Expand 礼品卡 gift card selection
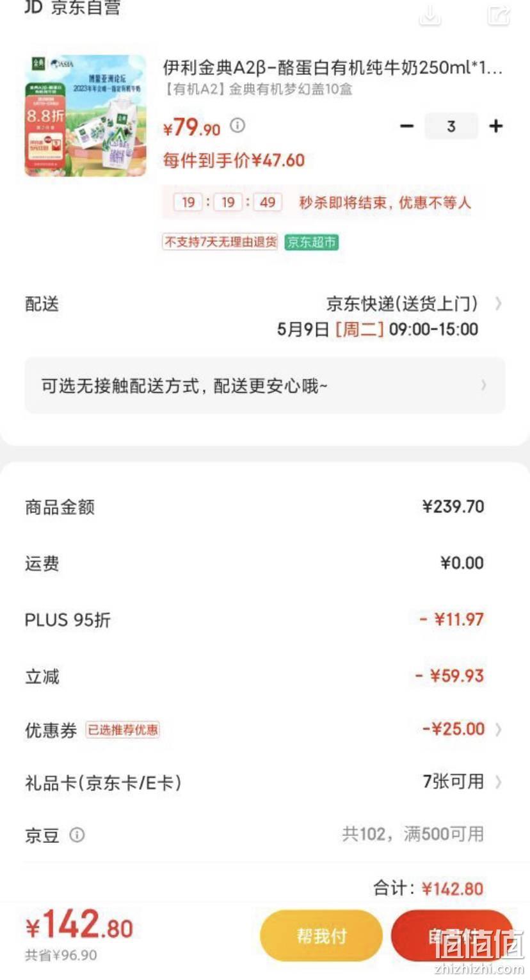Screen dimensions: 530x980 click(x=265, y=782)
